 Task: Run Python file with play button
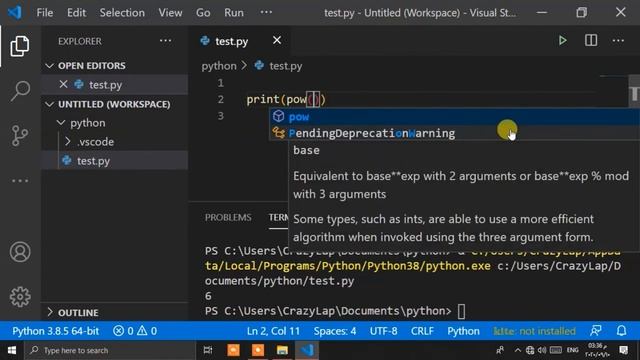[x=562, y=40]
